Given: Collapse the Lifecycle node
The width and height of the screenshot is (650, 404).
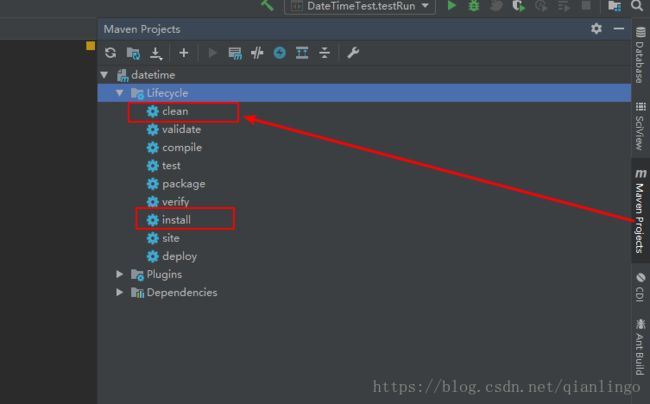Looking at the screenshot, I should point(120,93).
